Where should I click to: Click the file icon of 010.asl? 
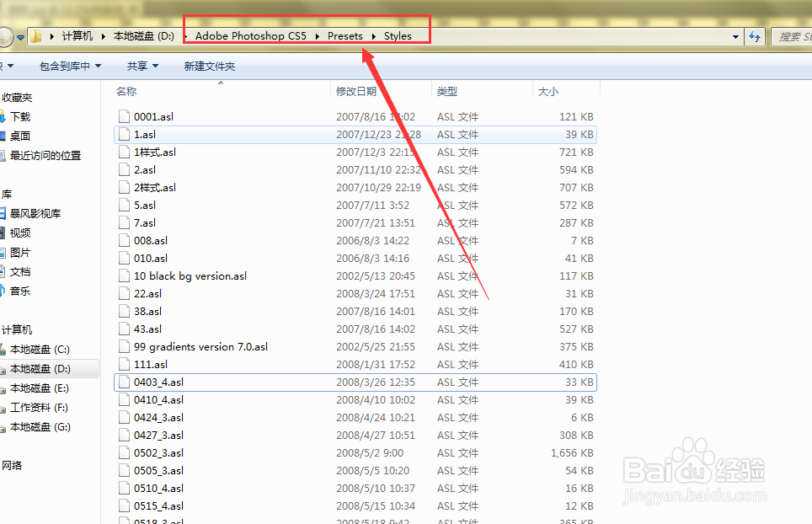click(x=124, y=258)
